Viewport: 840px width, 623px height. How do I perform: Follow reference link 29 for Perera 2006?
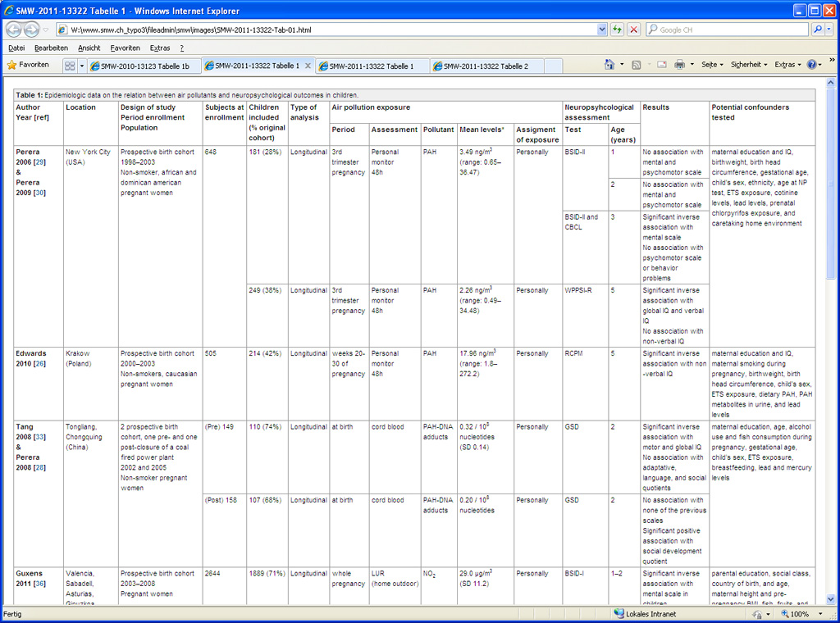point(38,162)
